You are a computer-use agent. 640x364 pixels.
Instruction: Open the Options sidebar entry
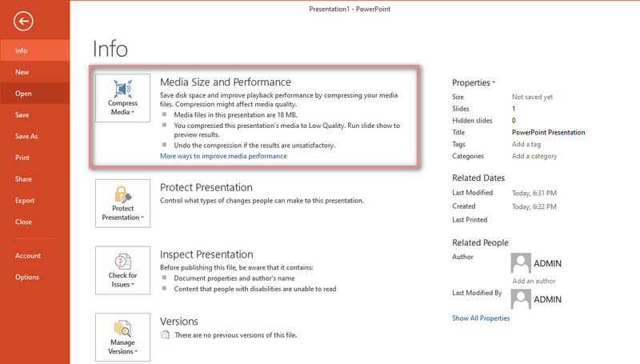(x=26, y=277)
